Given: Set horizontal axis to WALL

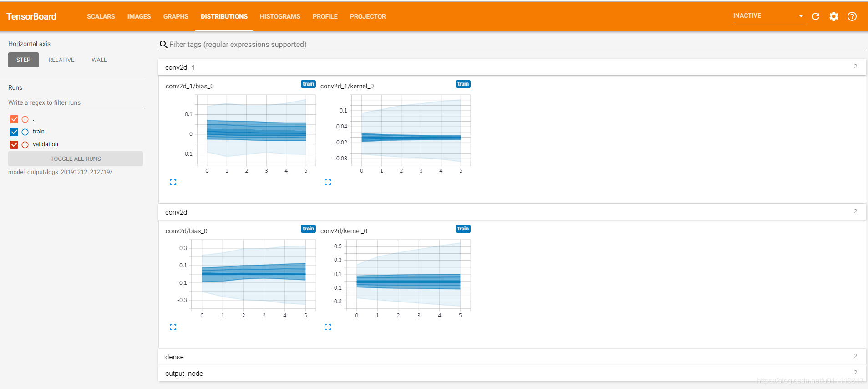Looking at the screenshot, I should 99,60.
